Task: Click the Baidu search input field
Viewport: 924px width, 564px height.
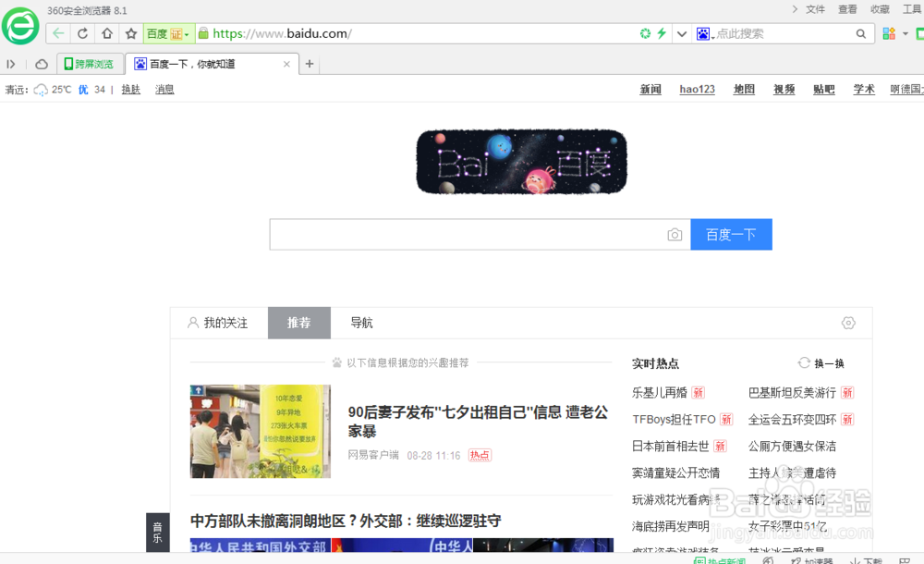Action: tap(462, 235)
